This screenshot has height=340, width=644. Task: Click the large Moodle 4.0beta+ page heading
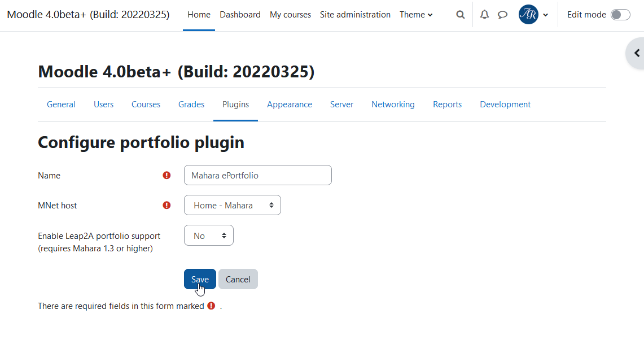[x=176, y=72]
